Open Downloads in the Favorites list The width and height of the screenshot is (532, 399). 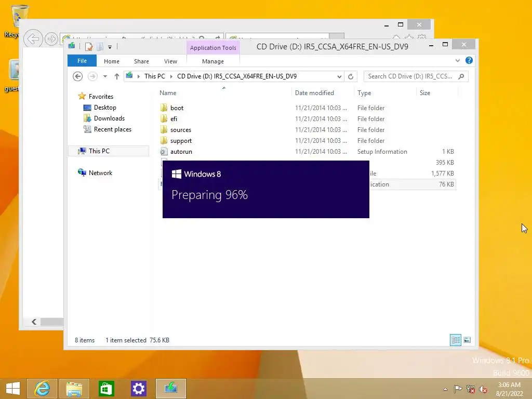[x=109, y=118]
